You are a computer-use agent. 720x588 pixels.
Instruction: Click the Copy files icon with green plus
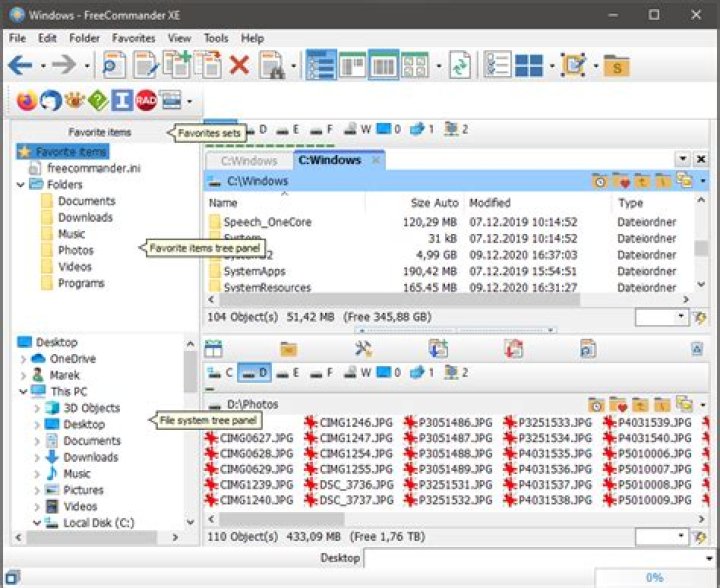(x=177, y=64)
